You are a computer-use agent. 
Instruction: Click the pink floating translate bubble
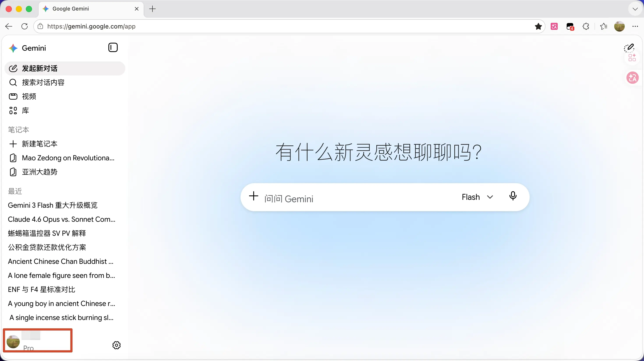tap(633, 78)
